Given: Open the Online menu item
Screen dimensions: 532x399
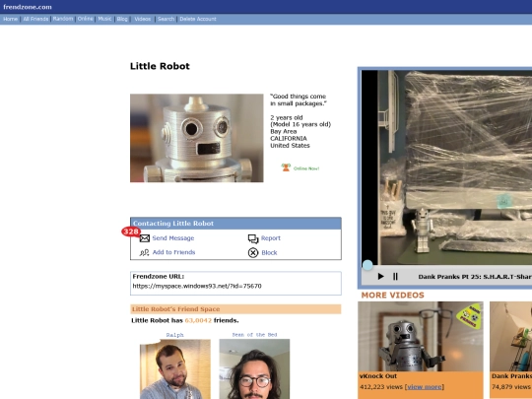Looking at the screenshot, I should pyautogui.click(x=85, y=19).
